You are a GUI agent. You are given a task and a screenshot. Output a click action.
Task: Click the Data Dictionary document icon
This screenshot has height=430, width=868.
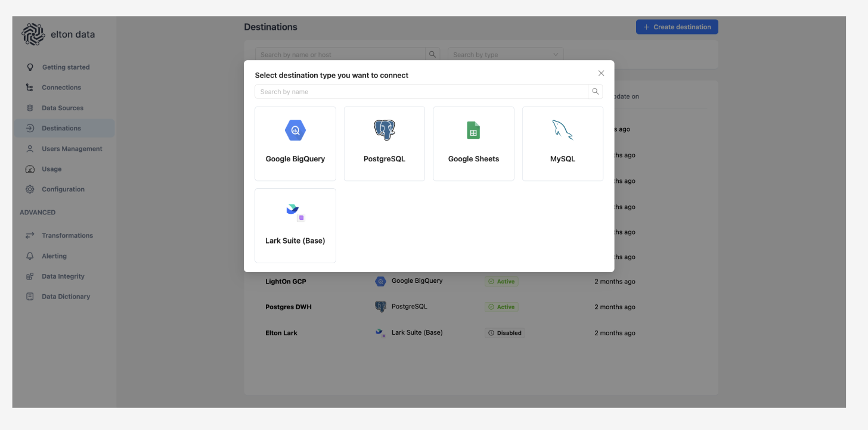(30, 297)
